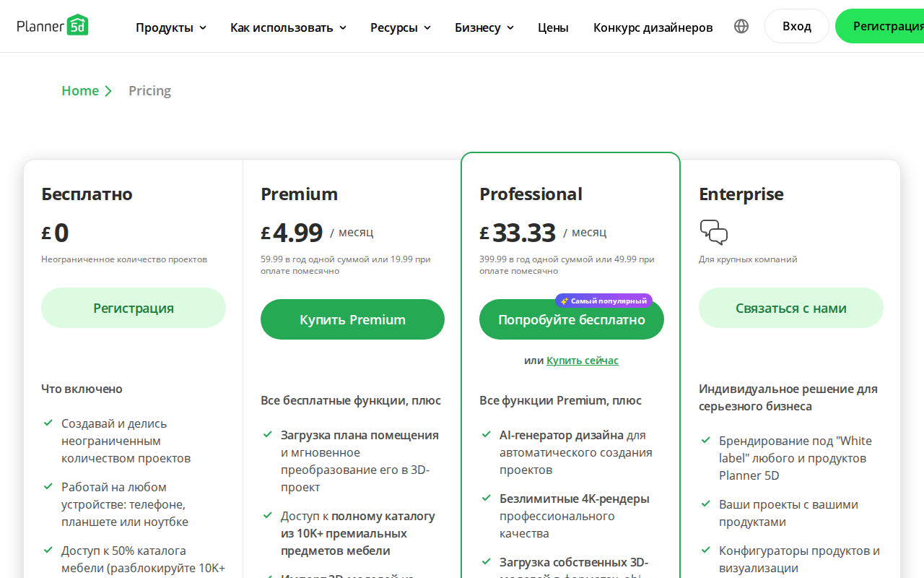Click the sparkle icon in the Самый популярный badge
924x578 pixels.
coord(565,301)
